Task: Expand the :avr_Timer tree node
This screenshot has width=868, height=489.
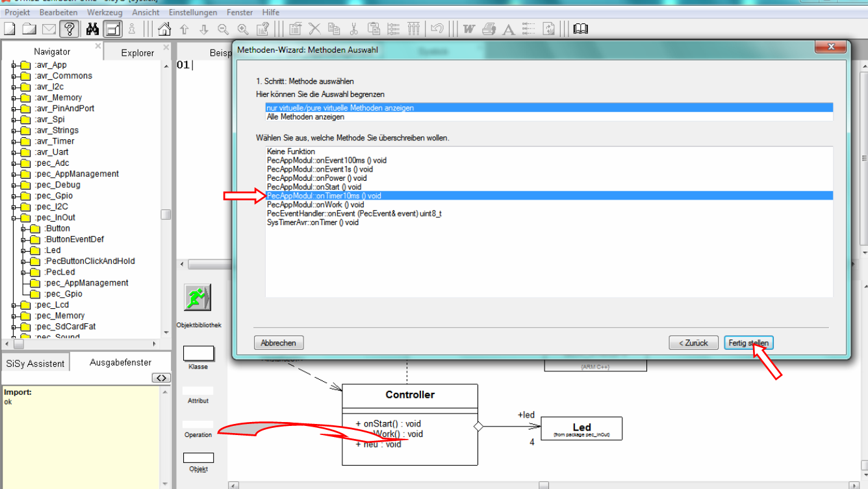Action: (13, 141)
